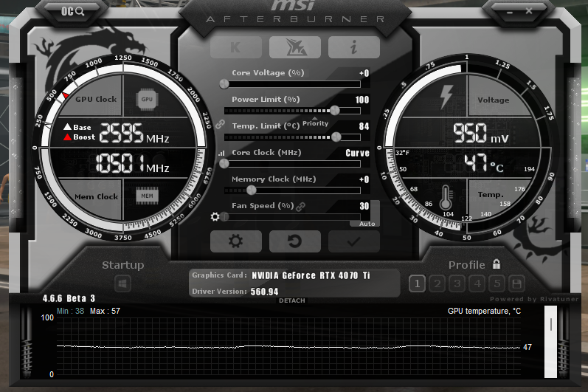Click the Fan Speed value 30

pyautogui.click(x=364, y=206)
